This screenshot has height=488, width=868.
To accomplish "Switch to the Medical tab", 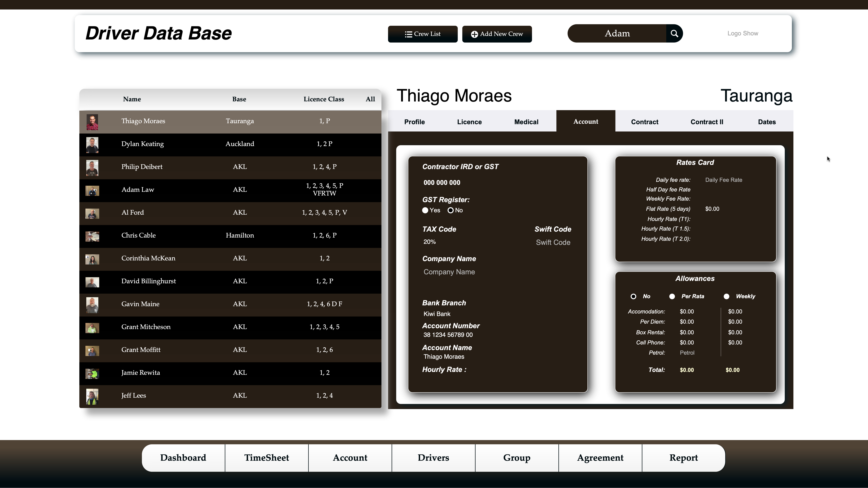I will click(x=526, y=122).
